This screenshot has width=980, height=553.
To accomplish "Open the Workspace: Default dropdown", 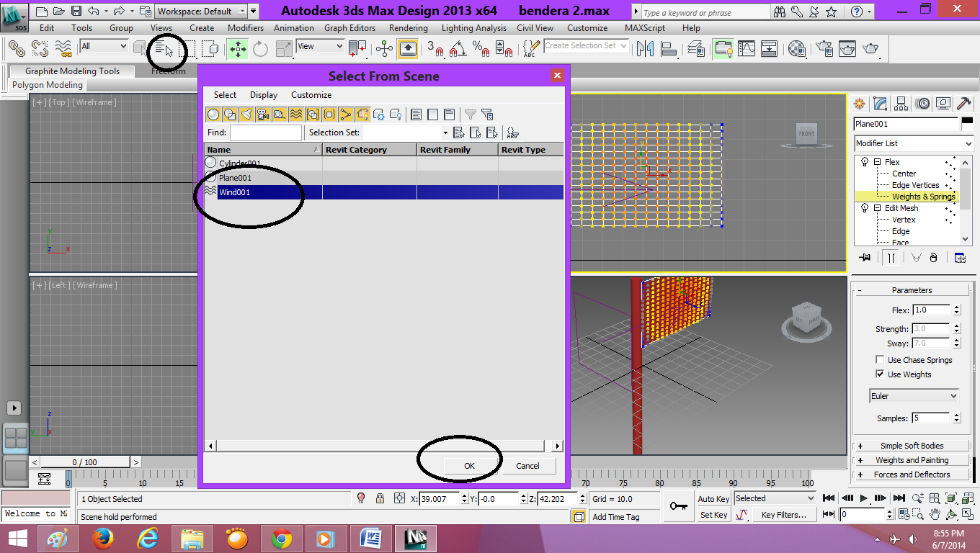I will [x=201, y=11].
